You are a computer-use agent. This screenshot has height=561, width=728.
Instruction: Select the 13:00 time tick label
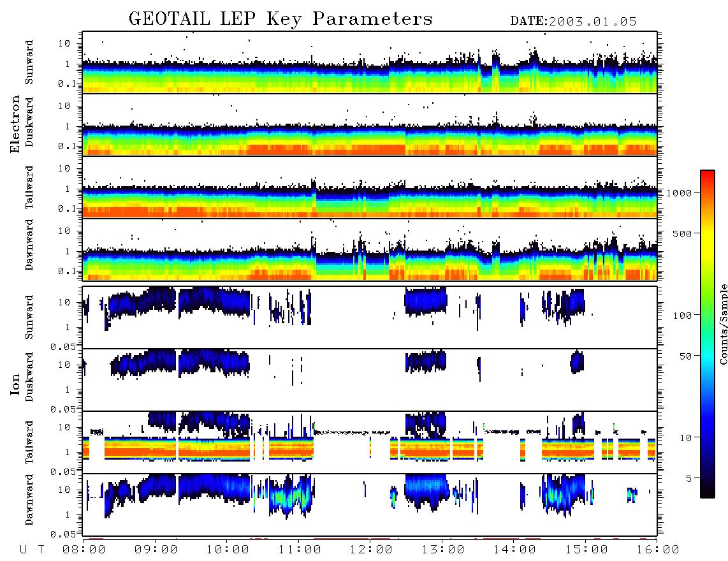tap(443, 550)
